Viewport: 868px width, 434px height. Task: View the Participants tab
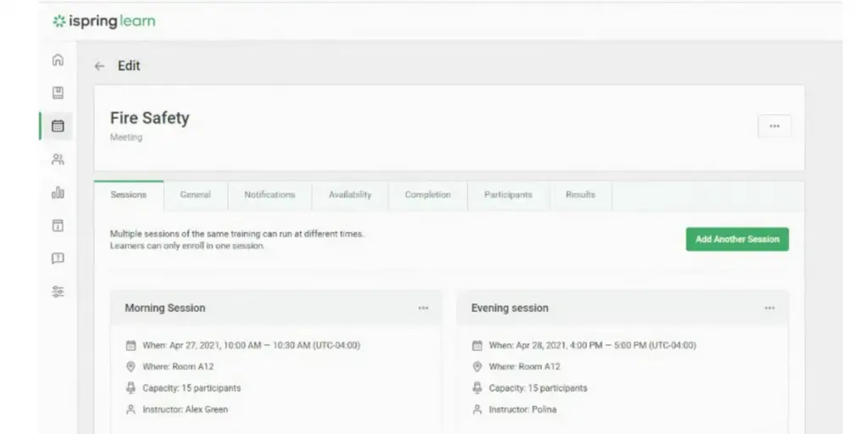coord(508,195)
